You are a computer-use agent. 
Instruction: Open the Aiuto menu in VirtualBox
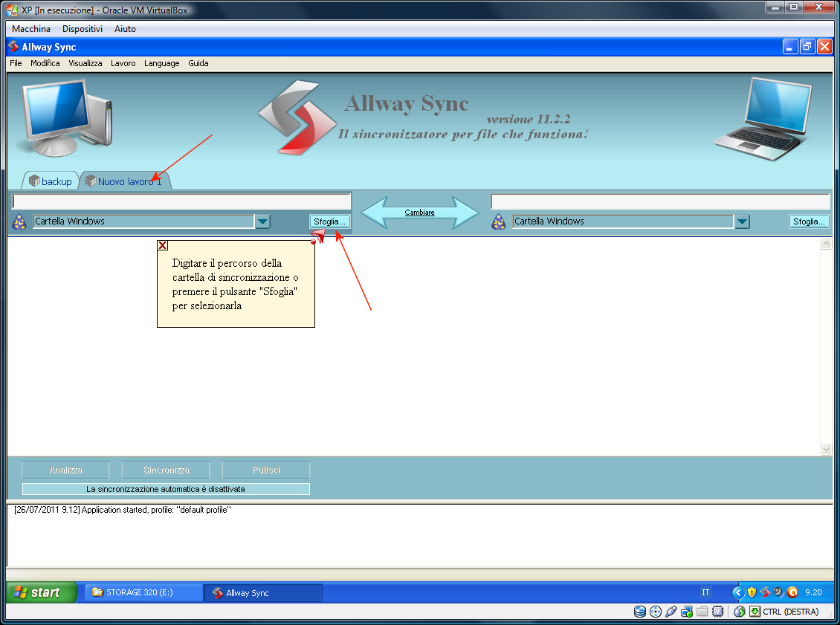pos(125,29)
